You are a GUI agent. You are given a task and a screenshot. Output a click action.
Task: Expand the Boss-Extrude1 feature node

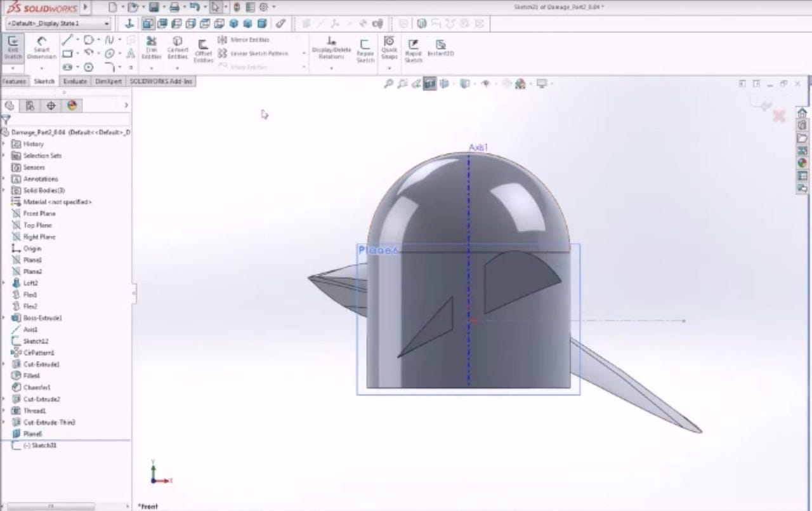click(x=4, y=318)
